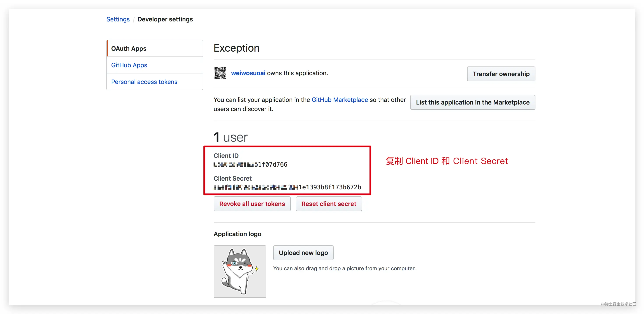The height and width of the screenshot is (314, 644).
Task: Click the husky application logo image
Action: (240, 271)
